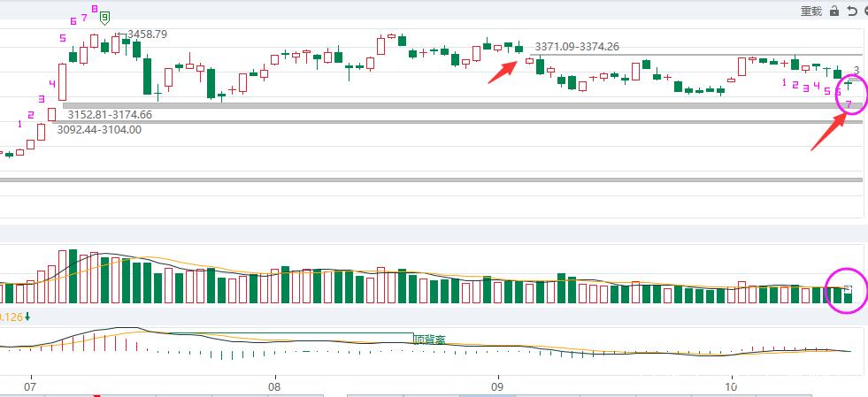Click the 09 month marker on time axis
This screenshot has height=397, width=868.
coord(497,386)
